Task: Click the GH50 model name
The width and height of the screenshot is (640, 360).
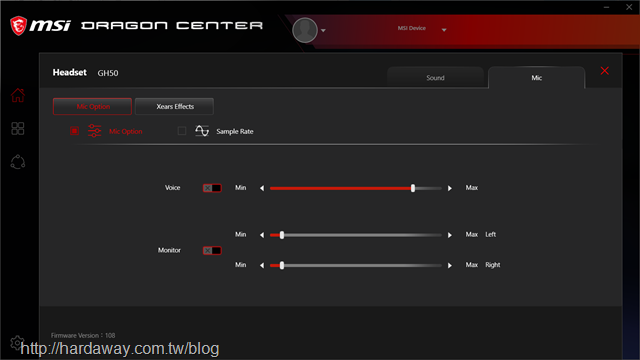Action: pyautogui.click(x=108, y=73)
